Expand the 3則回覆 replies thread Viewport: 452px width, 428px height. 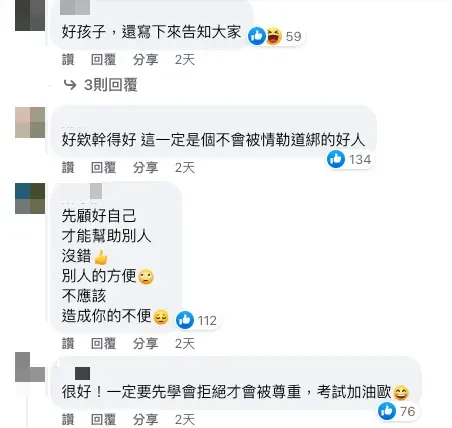[111, 85]
